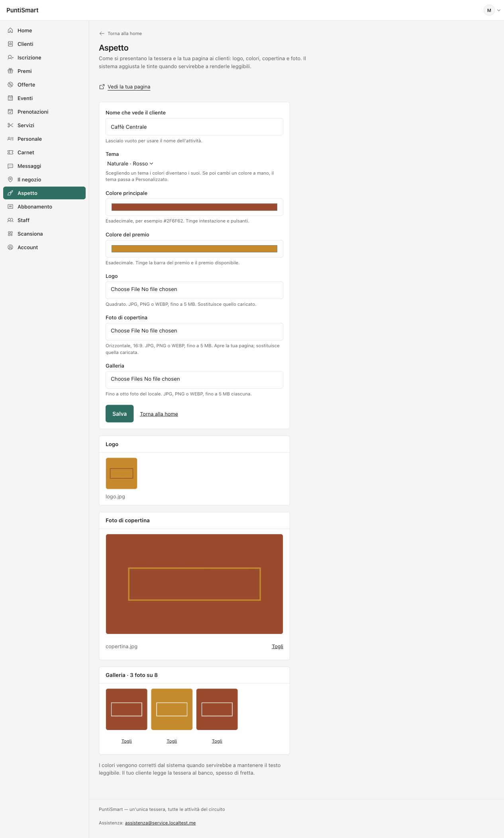Click the Servizi scissors icon
The width and height of the screenshot is (504, 838).
click(10, 125)
